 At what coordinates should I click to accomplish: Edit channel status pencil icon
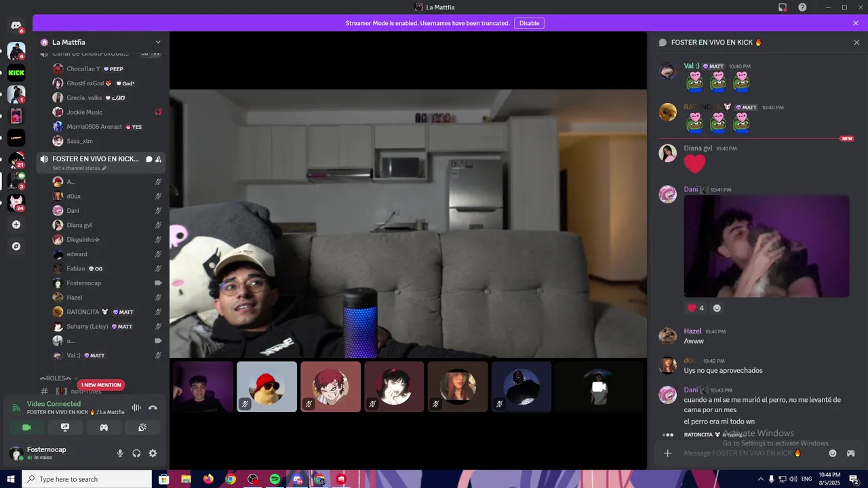point(104,168)
